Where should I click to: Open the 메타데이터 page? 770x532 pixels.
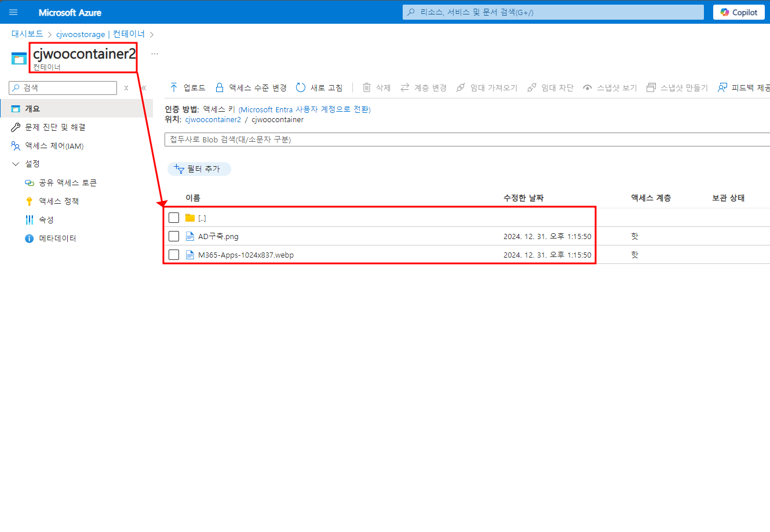pos(57,239)
